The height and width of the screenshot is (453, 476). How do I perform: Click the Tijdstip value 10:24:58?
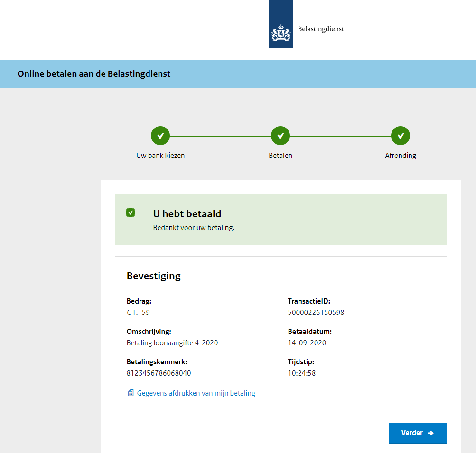[x=302, y=373]
